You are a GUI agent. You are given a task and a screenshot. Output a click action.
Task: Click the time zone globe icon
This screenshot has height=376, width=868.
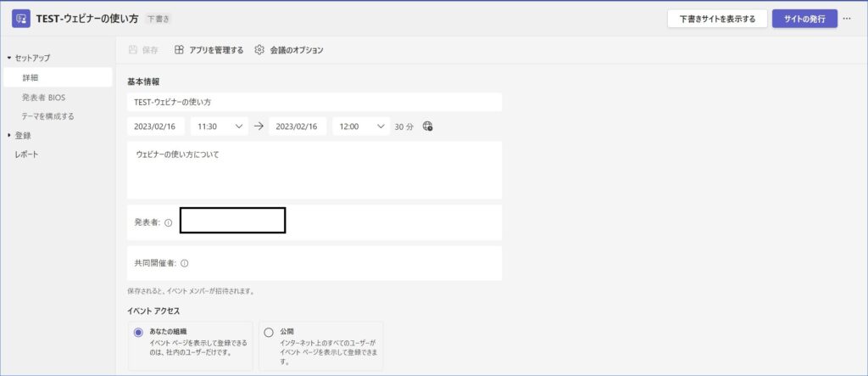tap(427, 126)
